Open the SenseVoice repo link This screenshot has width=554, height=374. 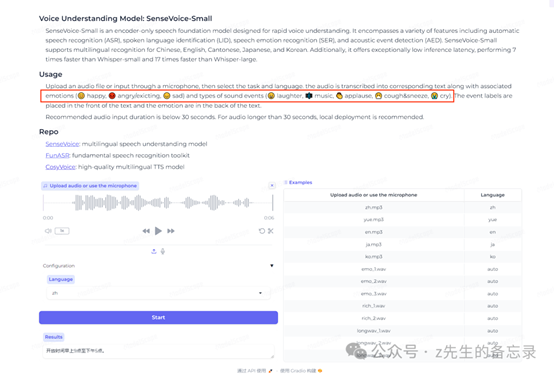tap(62, 144)
